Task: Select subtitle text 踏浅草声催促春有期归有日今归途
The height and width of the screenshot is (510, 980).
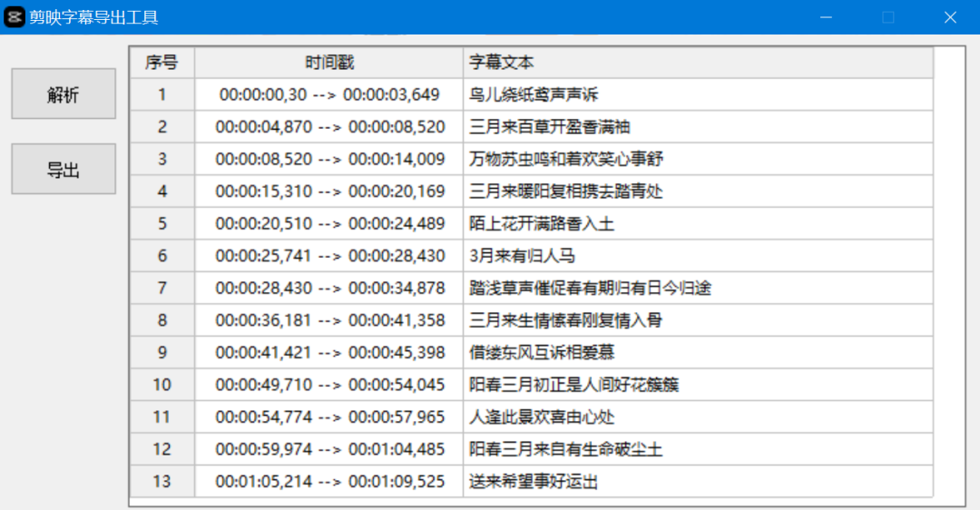Action: click(590, 289)
